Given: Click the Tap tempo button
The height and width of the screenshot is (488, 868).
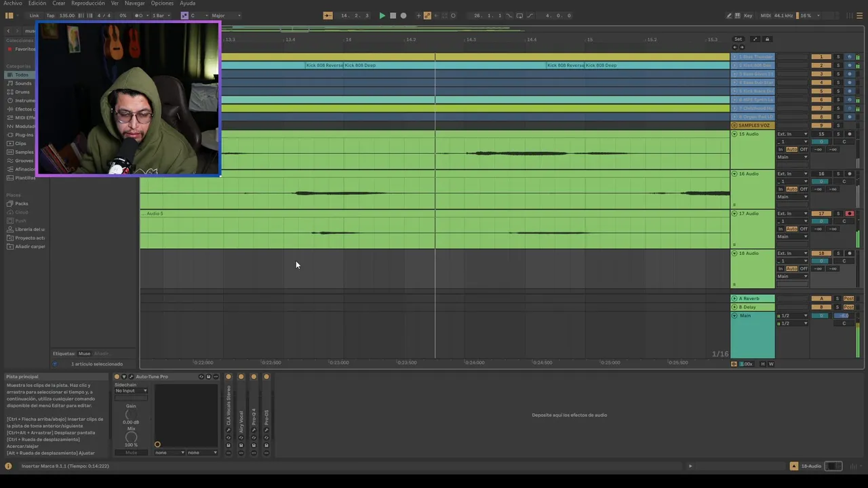Looking at the screenshot, I should point(50,16).
